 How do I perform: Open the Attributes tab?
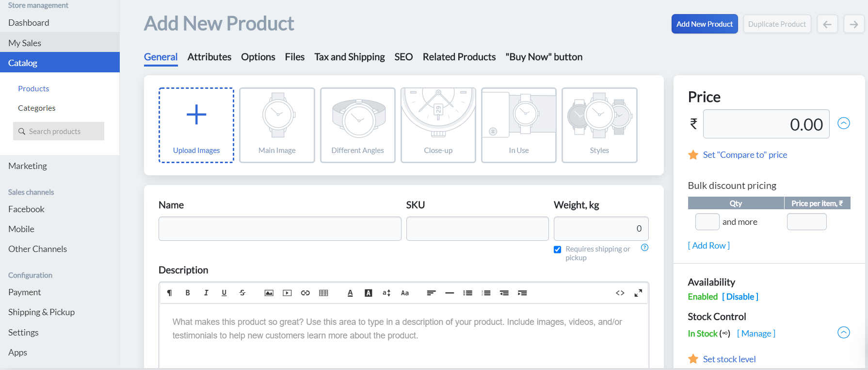pyautogui.click(x=209, y=57)
